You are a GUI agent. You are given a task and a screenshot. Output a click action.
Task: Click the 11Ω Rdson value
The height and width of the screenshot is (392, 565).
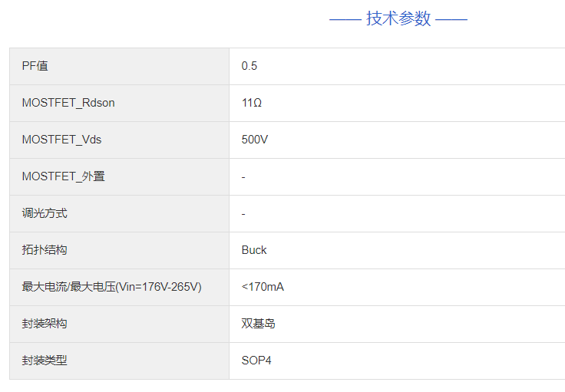click(x=252, y=103)
